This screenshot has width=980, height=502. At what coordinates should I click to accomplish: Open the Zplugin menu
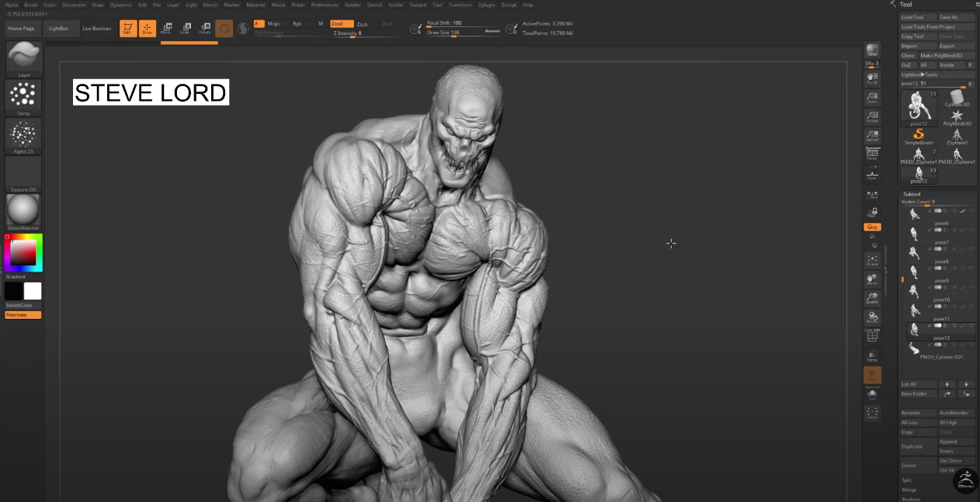pos(487,5)
